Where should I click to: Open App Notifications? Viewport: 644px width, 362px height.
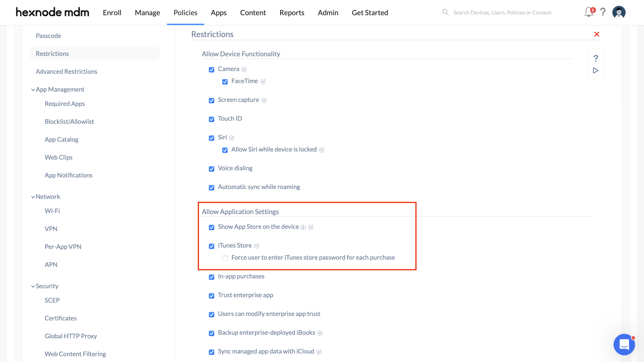(x=68, y=175)
